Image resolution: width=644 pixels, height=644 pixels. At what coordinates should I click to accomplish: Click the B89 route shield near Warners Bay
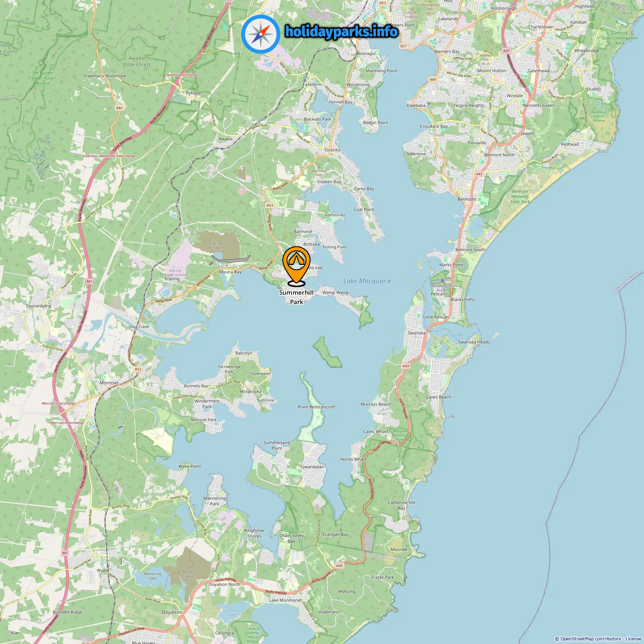pyautogui.click(x=433, y=80)
